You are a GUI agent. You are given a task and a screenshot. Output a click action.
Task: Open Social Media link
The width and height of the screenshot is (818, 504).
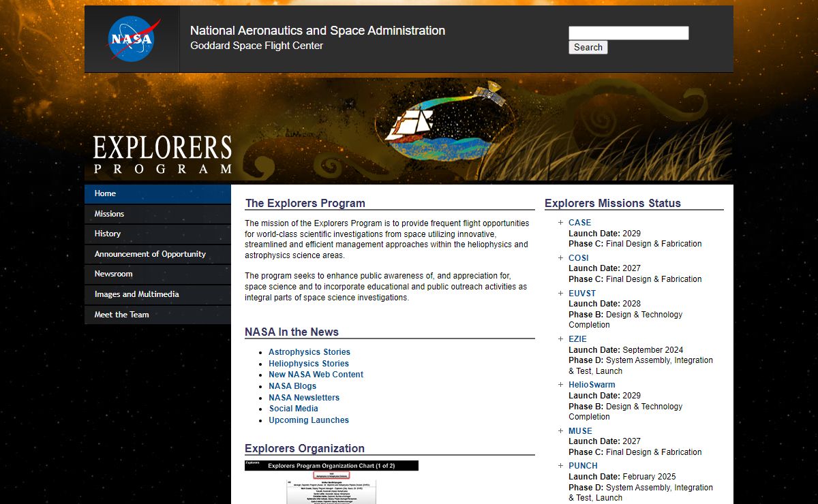pyautogui.click(x=294, y=409)
